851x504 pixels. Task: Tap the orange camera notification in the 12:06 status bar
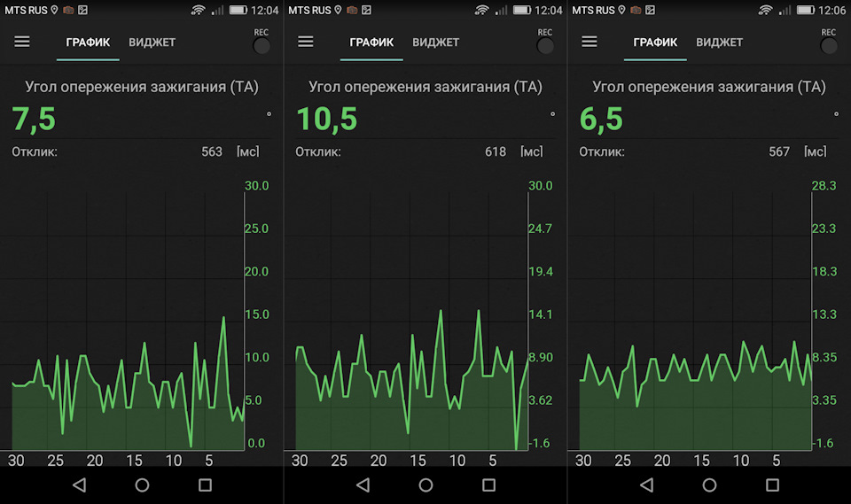[636, 10]
